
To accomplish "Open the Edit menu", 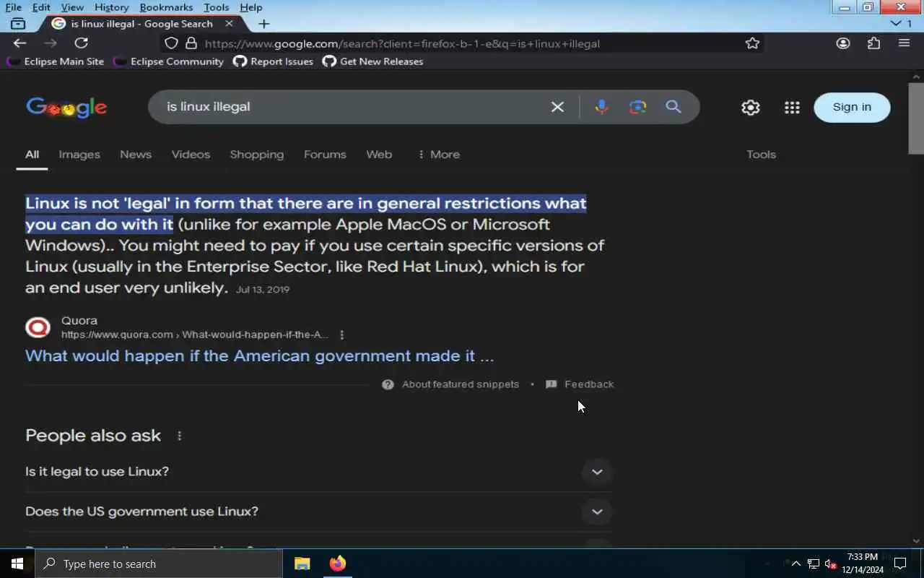I will click(x=41, y=7).
